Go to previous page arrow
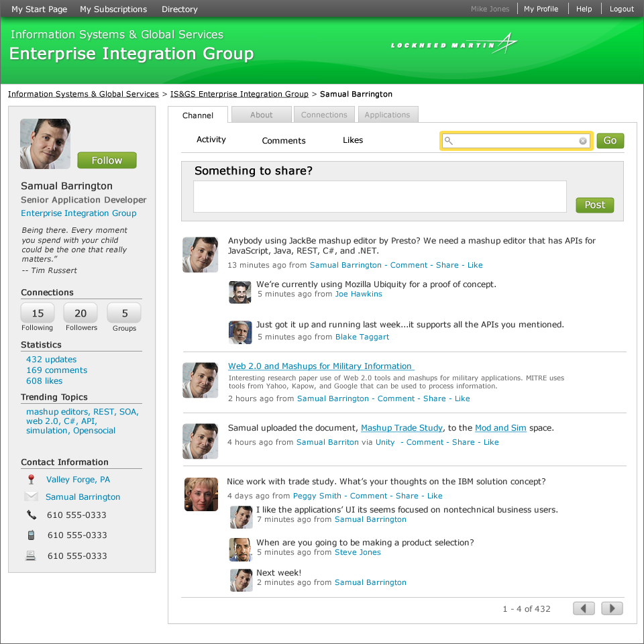 pos(584,608)
